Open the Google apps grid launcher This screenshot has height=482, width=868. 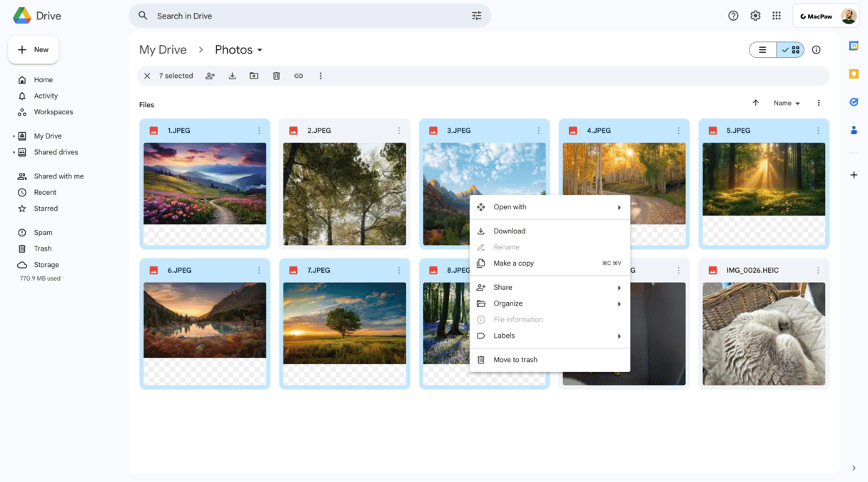point(777,16)
